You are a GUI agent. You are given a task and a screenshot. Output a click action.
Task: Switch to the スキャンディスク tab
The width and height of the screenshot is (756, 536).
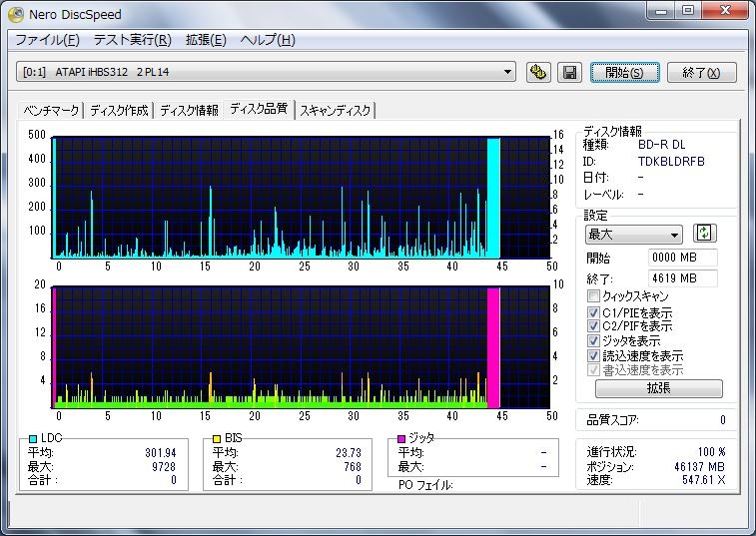pyautogui.click(x=336, y=111)
